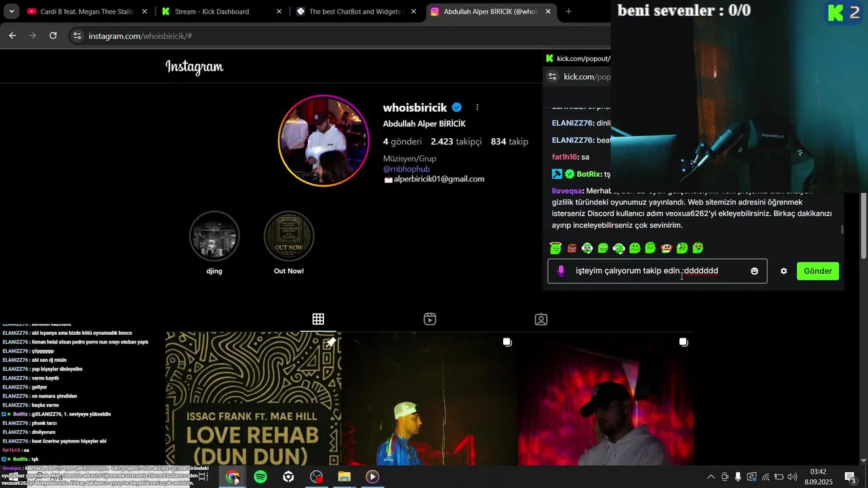
Task: Close the Kick Dashboard tab
Action: click(x=279, y=12)
